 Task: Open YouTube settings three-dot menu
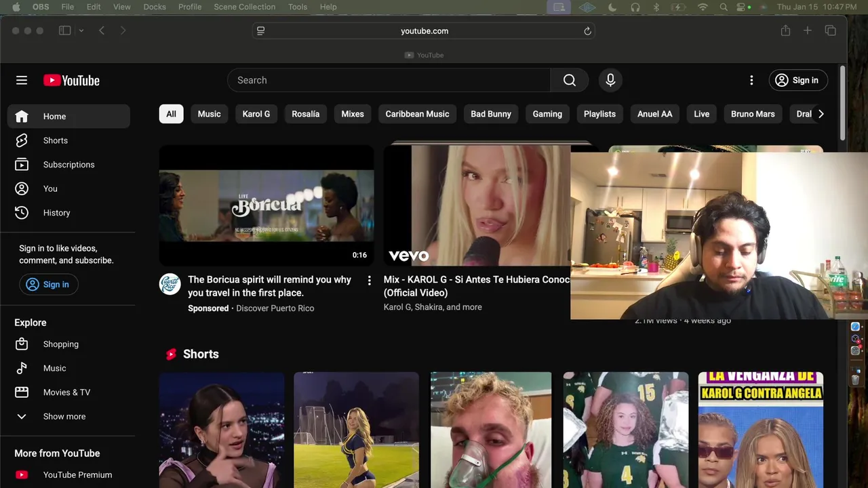click(x=751, y=80)
